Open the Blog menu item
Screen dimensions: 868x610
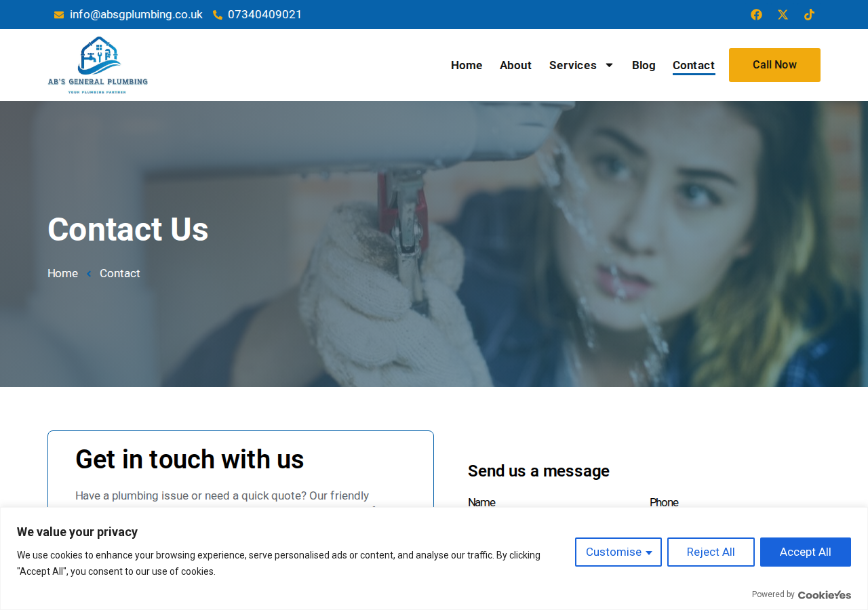pos(644,65)
